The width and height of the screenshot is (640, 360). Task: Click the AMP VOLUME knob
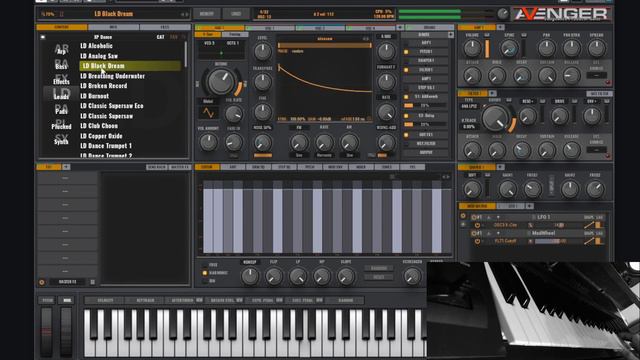point(472,49)
